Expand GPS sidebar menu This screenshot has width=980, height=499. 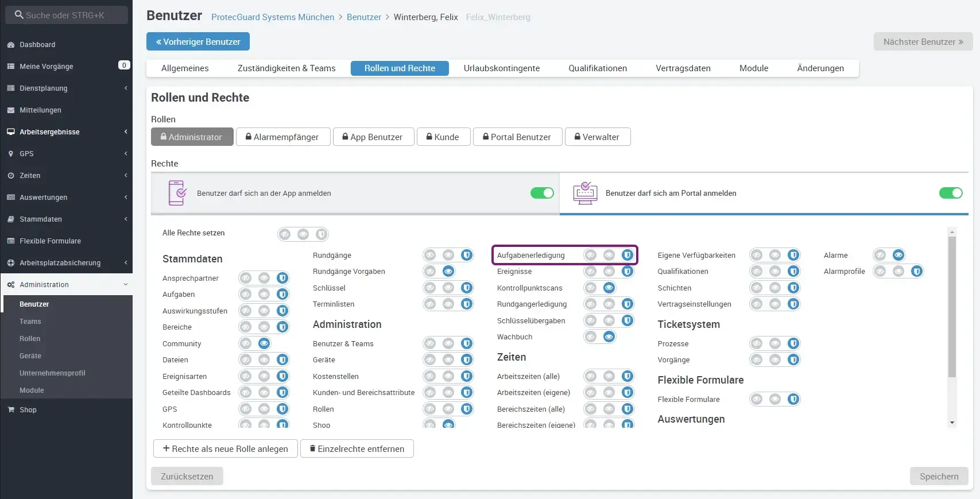point(66,154)
